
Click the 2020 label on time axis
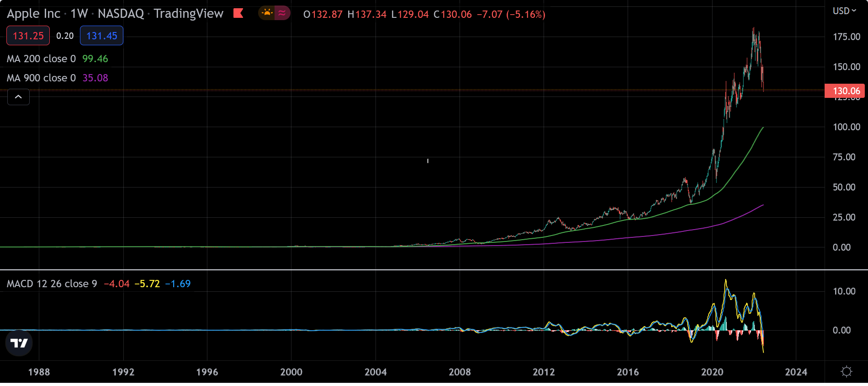pyautogui.click(x=712, y=372)
